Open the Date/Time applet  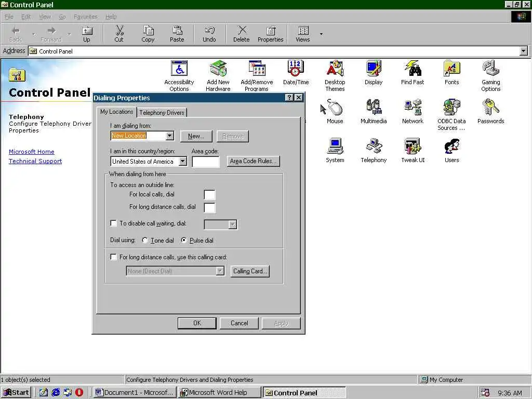296,72
